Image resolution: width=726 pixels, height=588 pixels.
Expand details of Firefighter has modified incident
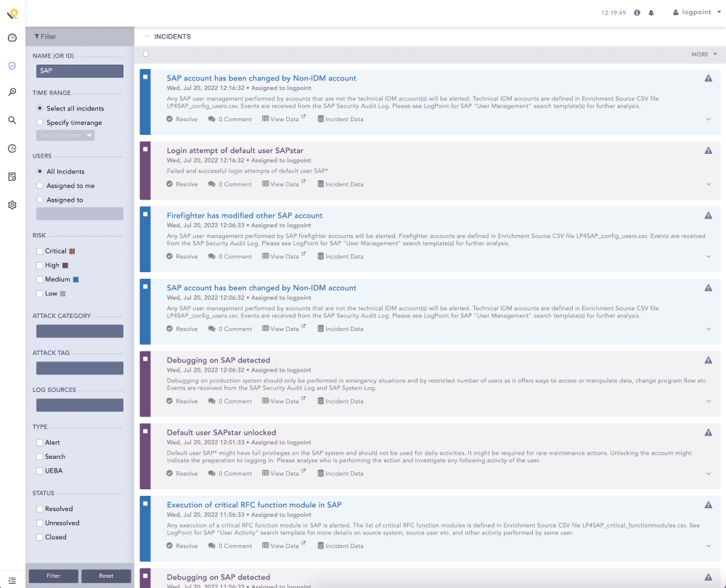click(x=709, y=256)
